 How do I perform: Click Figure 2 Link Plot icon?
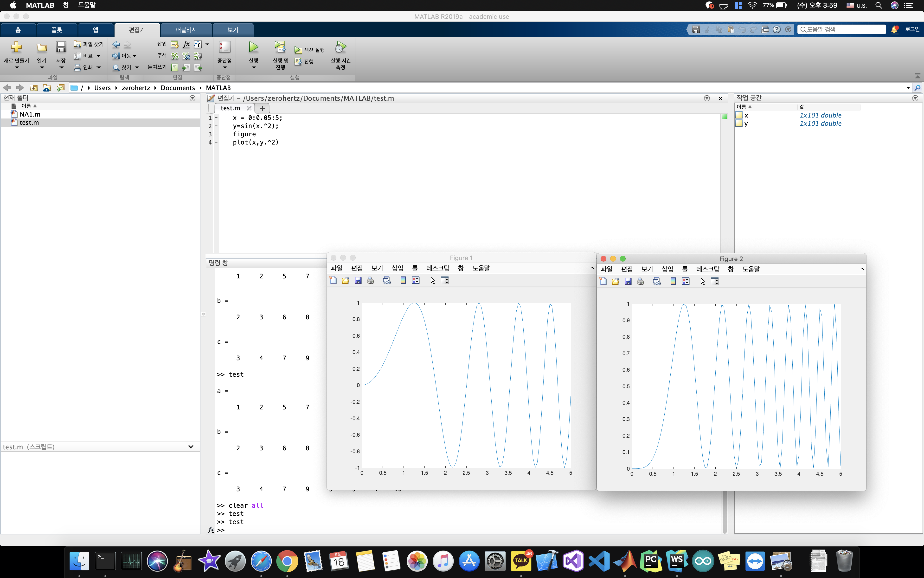point(657,282)
